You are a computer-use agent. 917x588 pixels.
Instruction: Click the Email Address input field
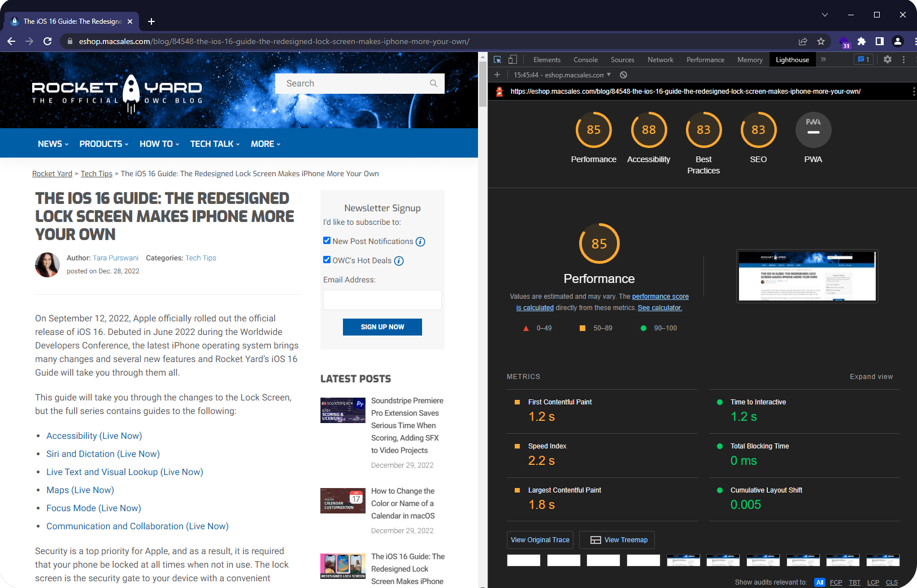(383, 300)
